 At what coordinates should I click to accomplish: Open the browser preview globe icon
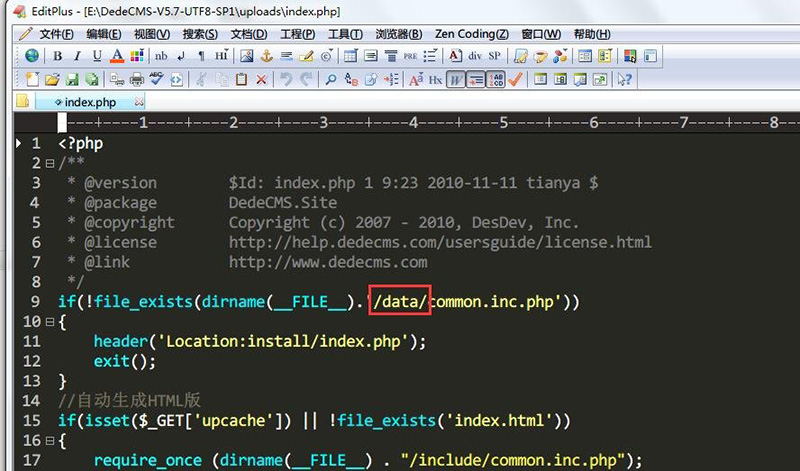pos(32,57)
